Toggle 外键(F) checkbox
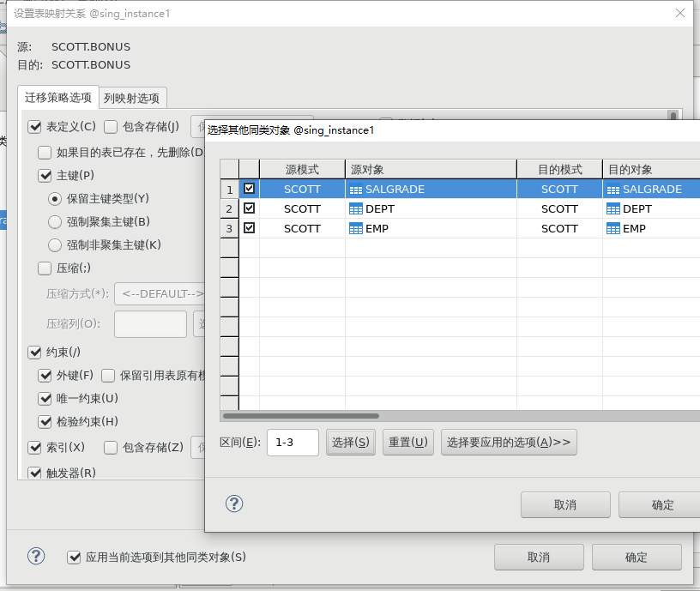Image resolution: width=700 pixels, height=591 pixels. point(45,376)
